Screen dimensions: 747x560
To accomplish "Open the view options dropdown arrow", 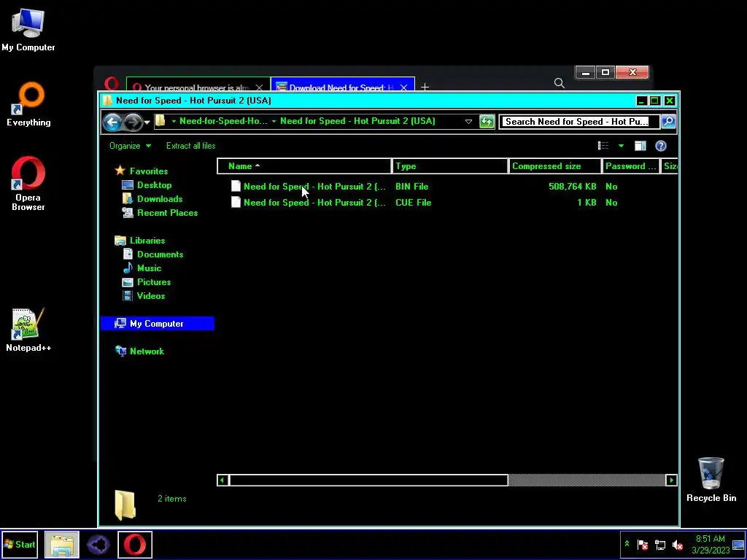I will point(621,146).
